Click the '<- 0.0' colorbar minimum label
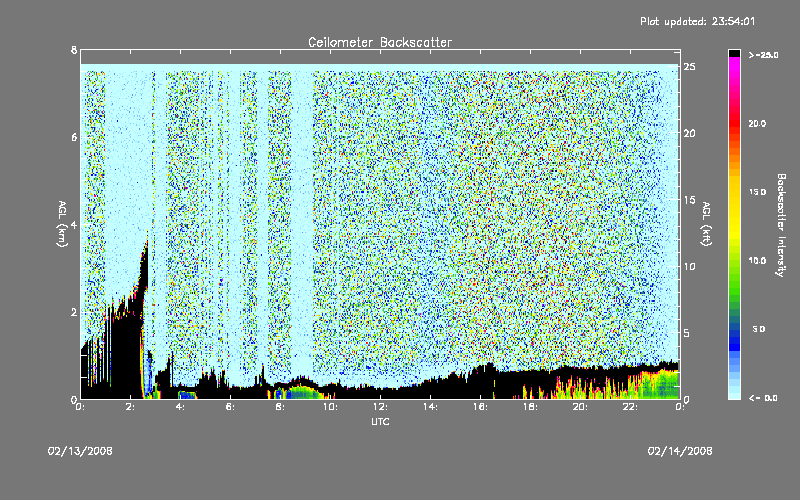Image resolution: width=800 pixels, height=500 pixels. pos(763,398)
